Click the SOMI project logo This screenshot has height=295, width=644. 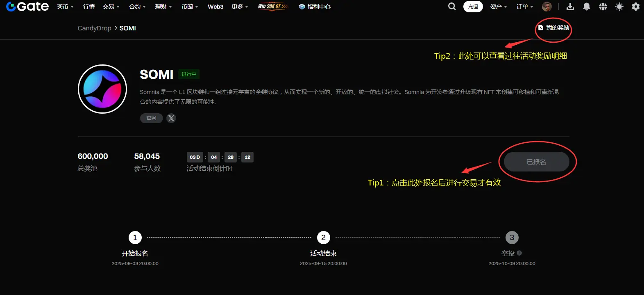[102, 89]
